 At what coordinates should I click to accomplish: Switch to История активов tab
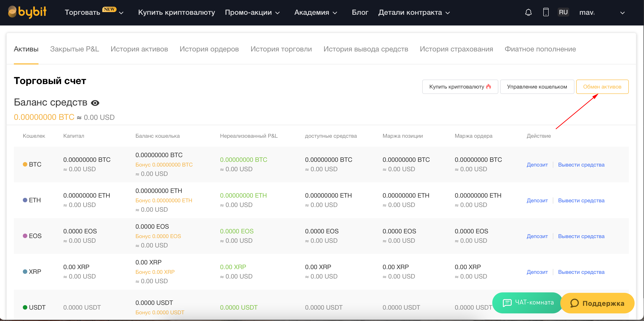click(139, 49)
